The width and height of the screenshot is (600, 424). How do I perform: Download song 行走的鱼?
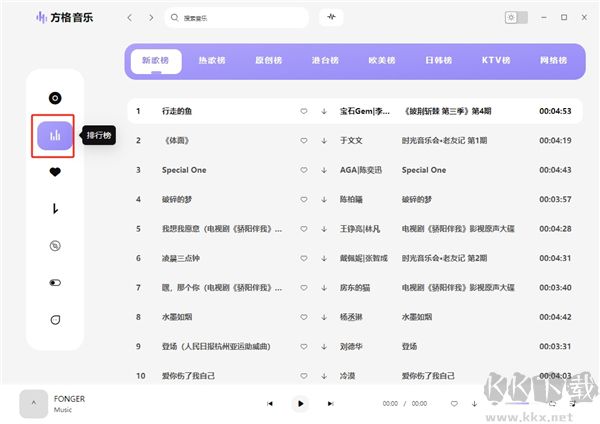click(x=324, y=111)
